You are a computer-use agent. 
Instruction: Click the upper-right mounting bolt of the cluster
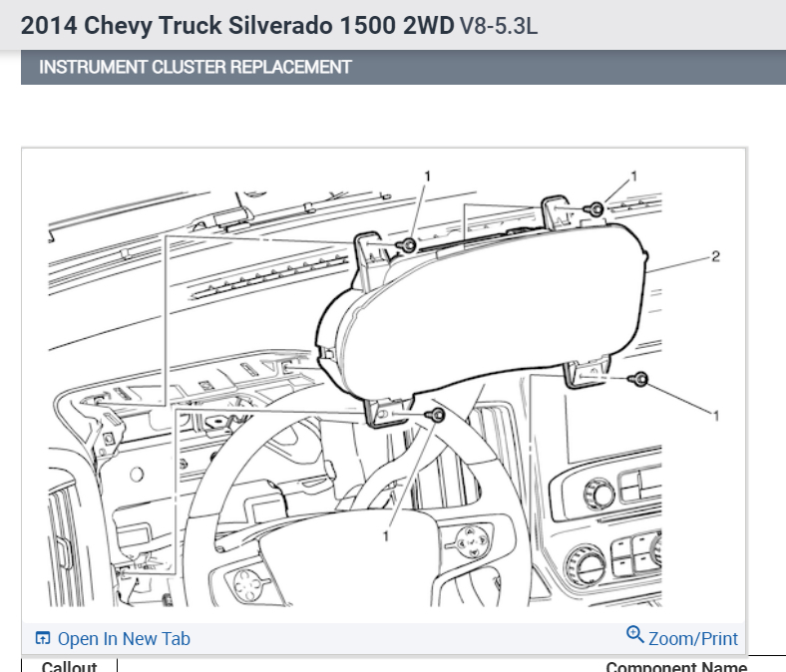coord(596,208)
